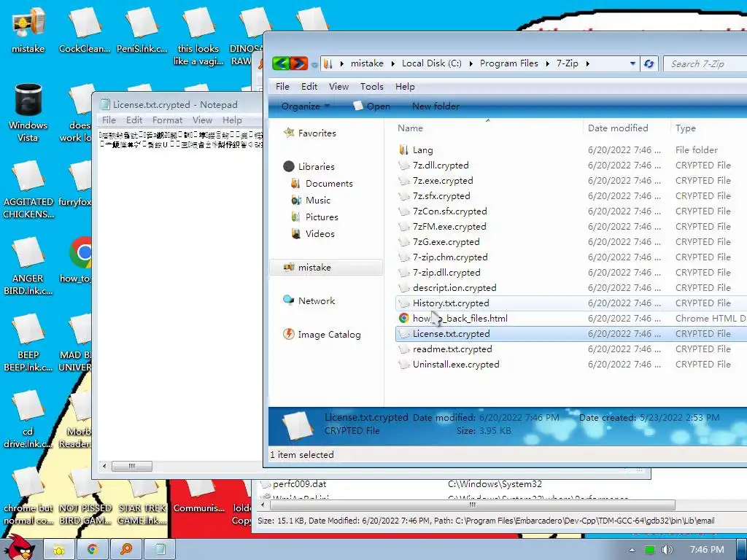Select the 7-zip.dll.crypted file
The width and height of the screenshot is (747, 560).
pyautogui.click(x=446, y=273)
